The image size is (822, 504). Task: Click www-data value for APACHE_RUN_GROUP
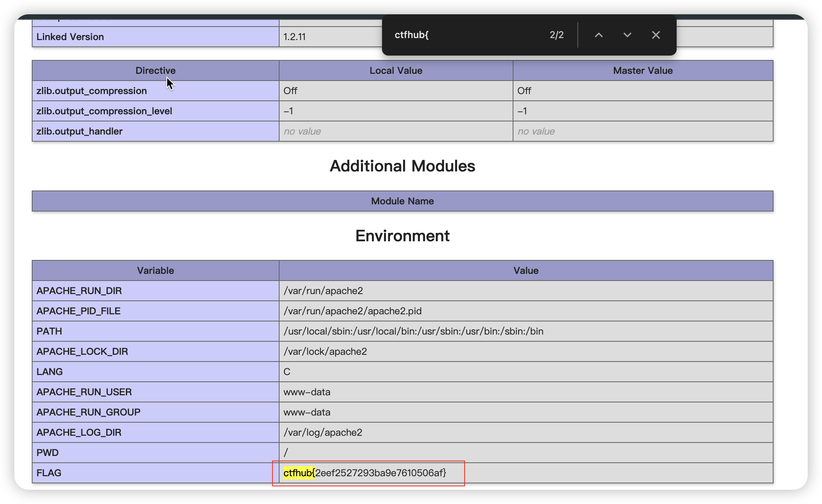coord(307,412)
